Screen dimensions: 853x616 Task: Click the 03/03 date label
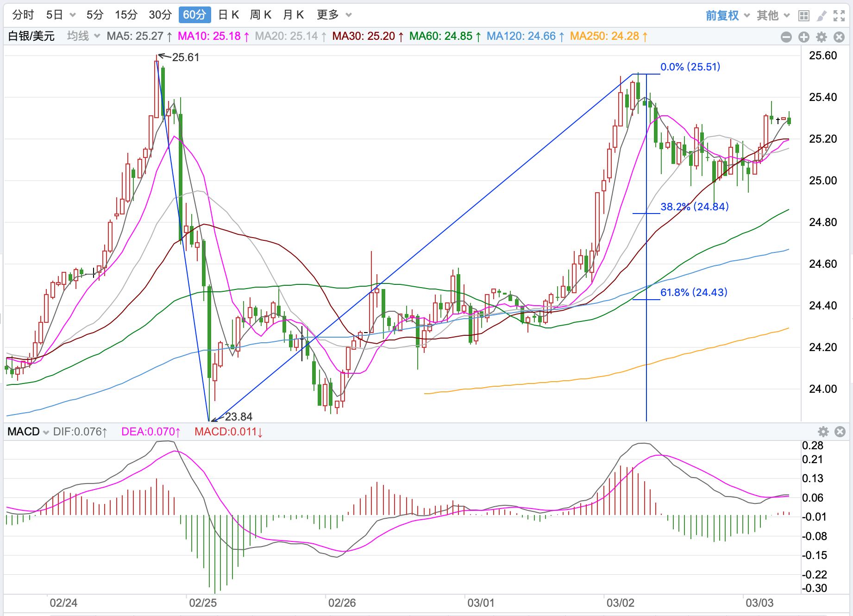(759, 603)
